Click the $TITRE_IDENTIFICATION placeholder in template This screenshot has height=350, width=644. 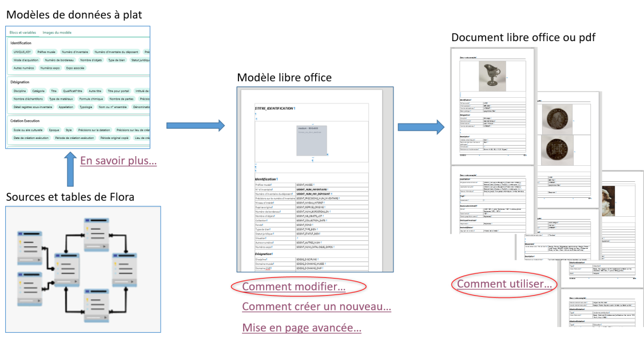click(275, 109)
